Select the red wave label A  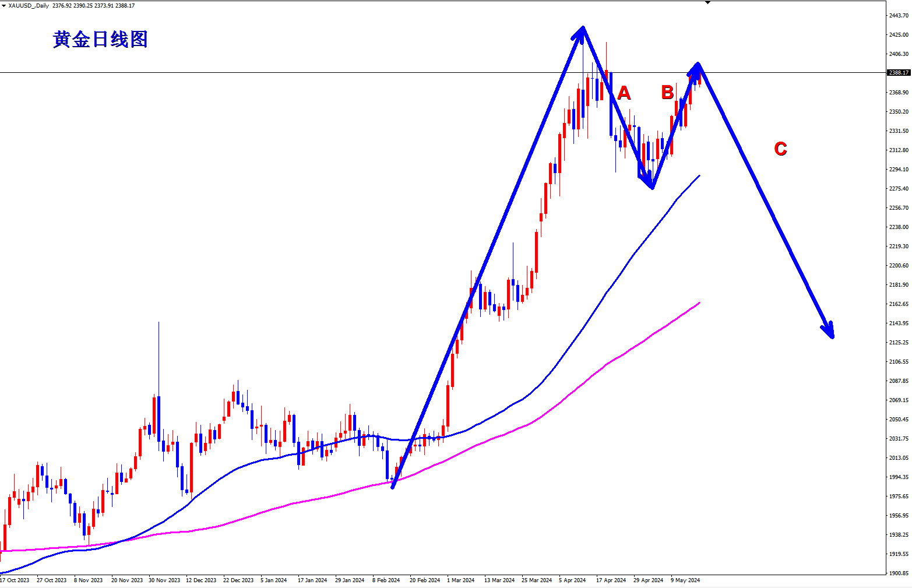click(x=624, y=93)
